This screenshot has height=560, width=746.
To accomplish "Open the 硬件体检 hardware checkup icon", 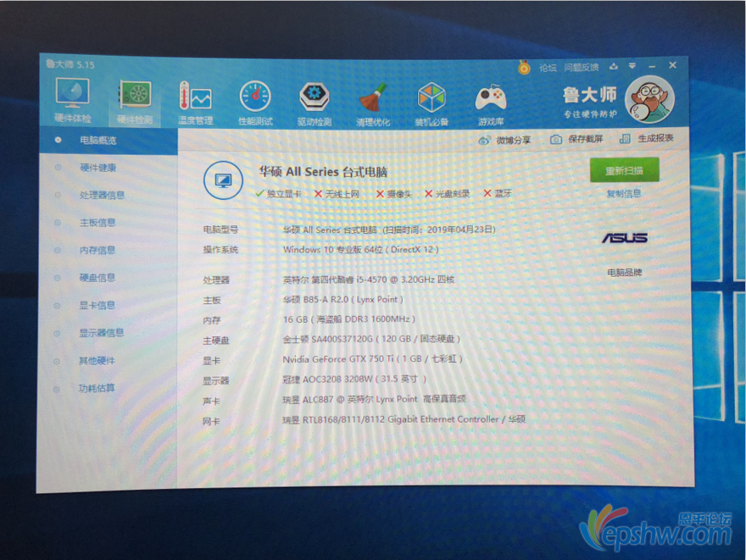I will tap(72, 99).
